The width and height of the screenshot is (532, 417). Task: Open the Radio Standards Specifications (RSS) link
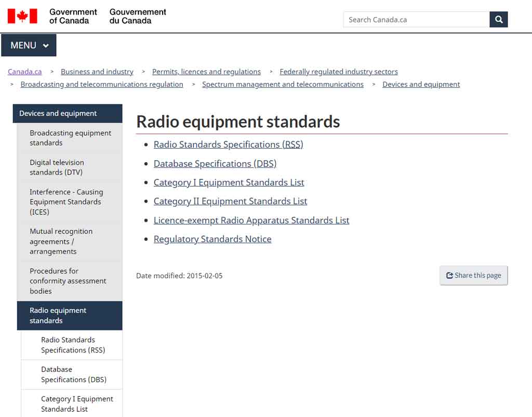228,145
